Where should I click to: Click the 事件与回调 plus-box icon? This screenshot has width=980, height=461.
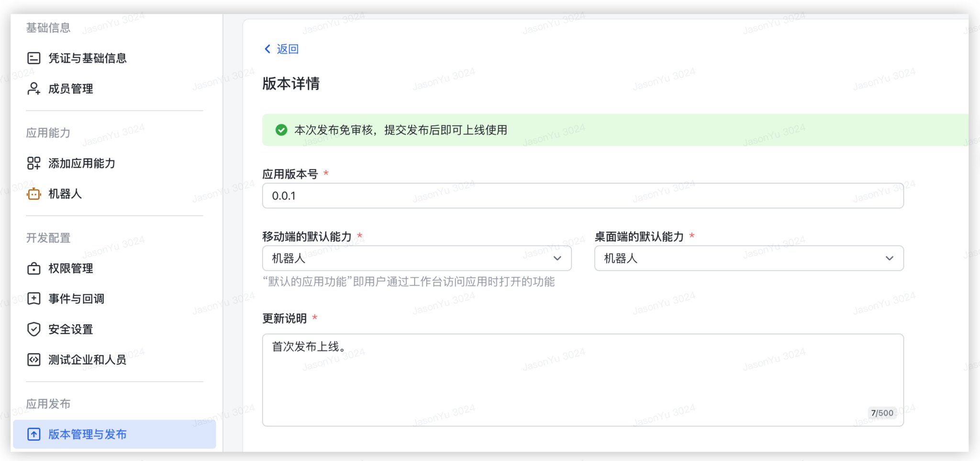[x=34, y=299]
